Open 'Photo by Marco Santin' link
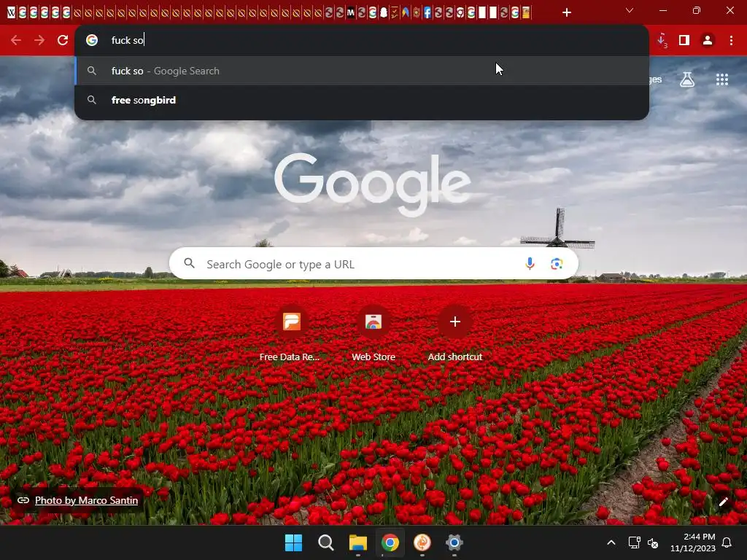 point(86,500)
